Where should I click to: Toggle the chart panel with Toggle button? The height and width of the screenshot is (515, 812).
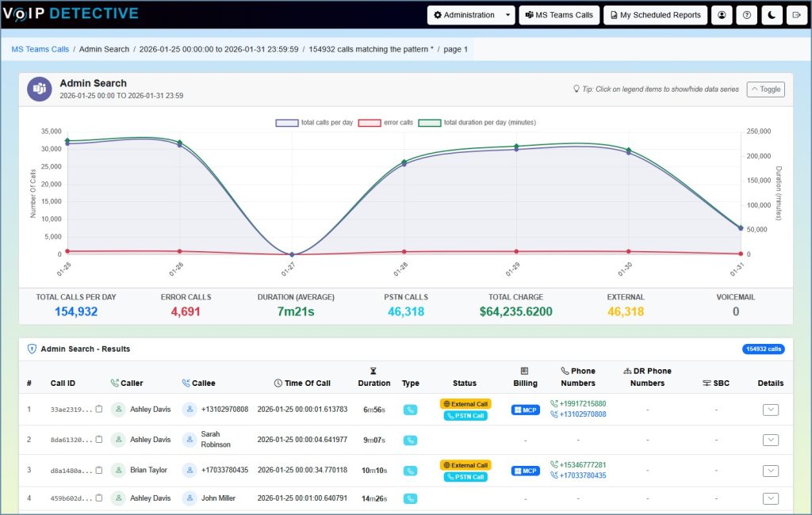coord(765,90)
